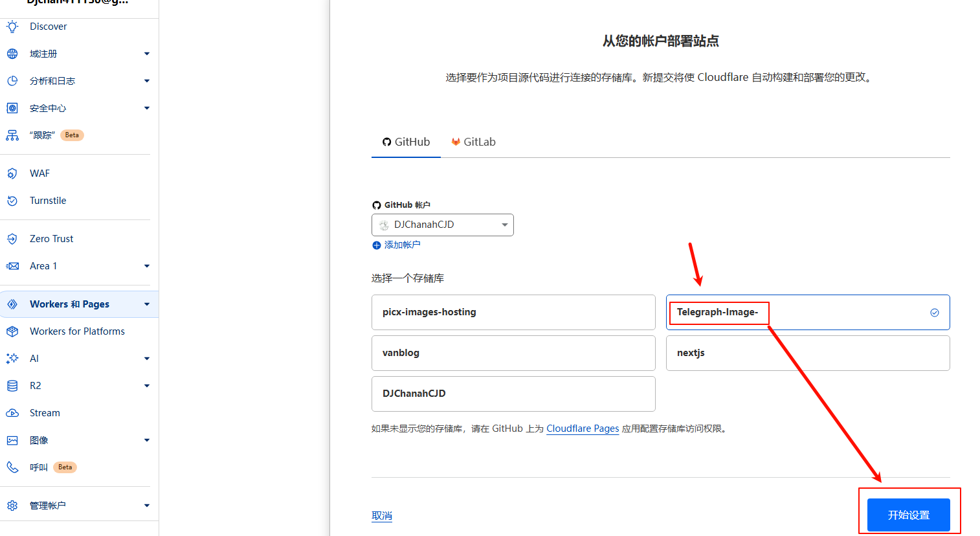Click the AI sparkle icon
Image resolution: width=980 pixels, height=536 pixels.
tap(12, 359)
